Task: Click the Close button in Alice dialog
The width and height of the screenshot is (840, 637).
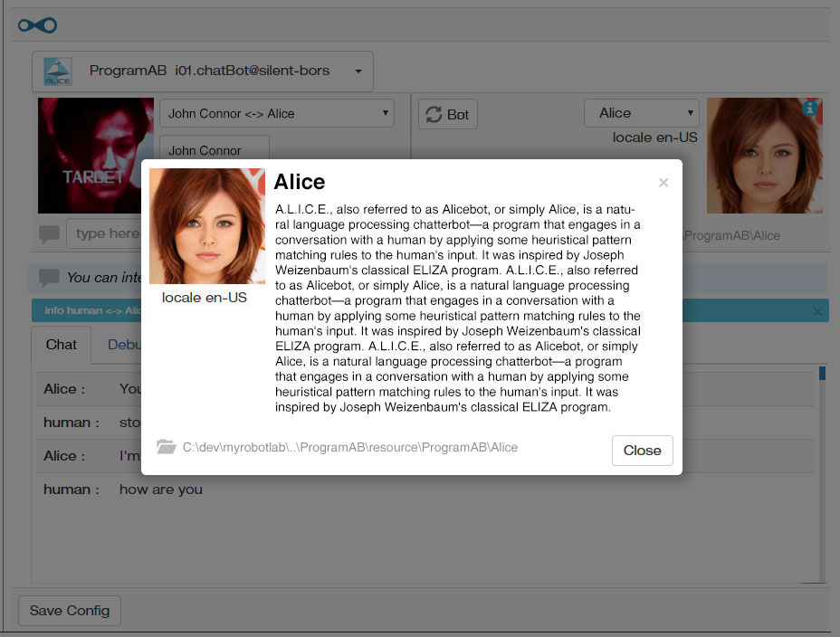Action: 643,451
